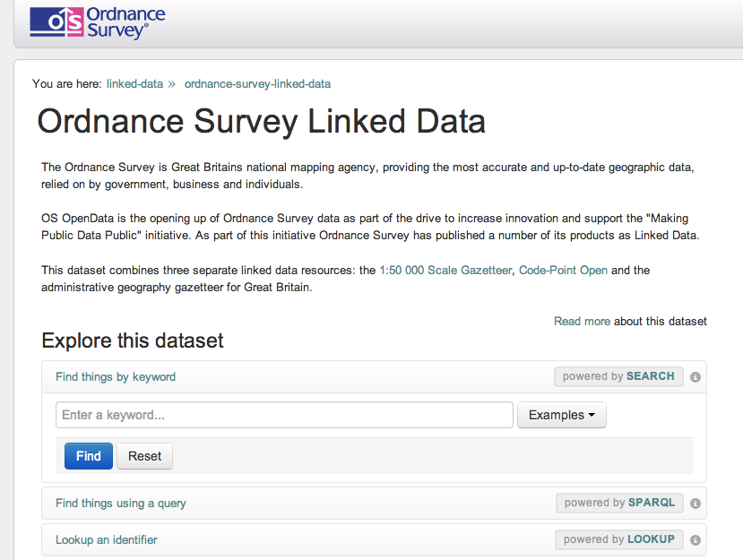Expand the Find things using a query section
The height and width of the screenshot is (560, 743).
click(x=121, y=504)
